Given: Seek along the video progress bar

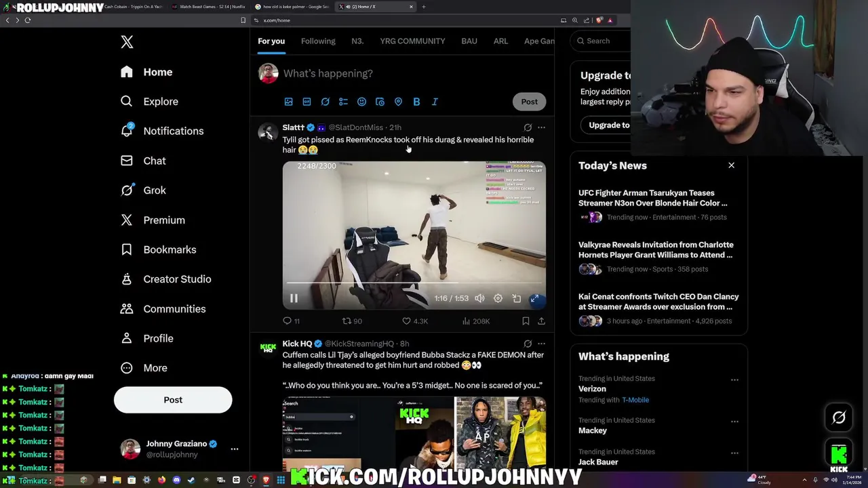Looking at the screenshot, I should coord(414,283).
